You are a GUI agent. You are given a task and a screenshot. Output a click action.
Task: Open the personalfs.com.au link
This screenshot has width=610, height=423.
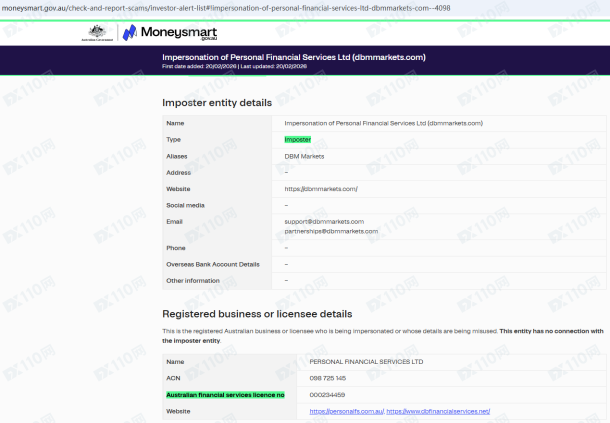tap(347, 411)
